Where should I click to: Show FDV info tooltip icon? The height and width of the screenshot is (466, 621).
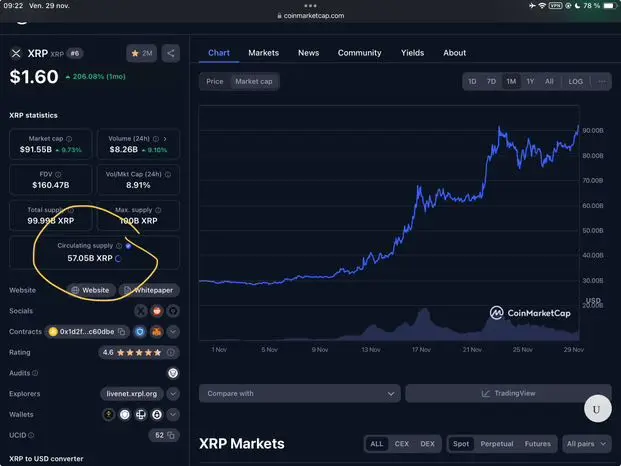click(x=58, y=174)
